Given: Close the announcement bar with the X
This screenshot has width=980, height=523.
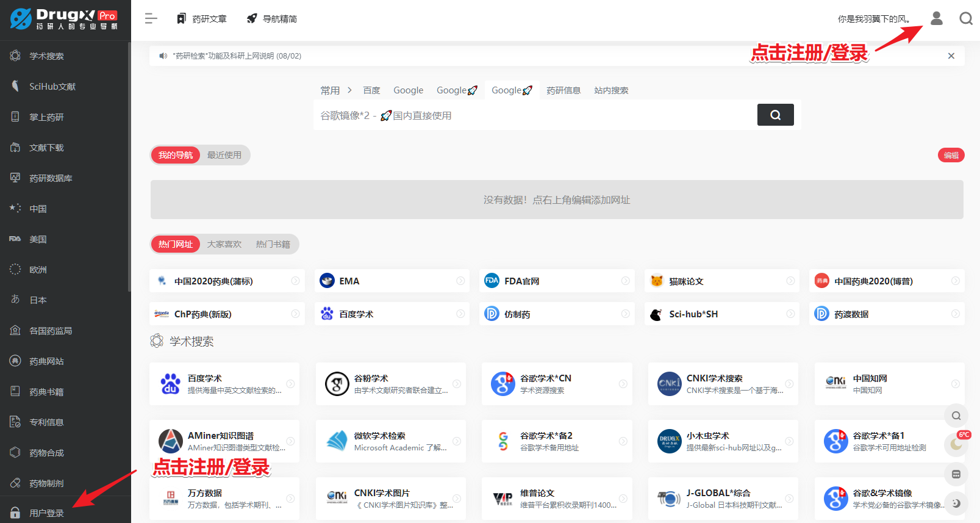Looking at the screenshot, I should pyautogui.click(x=951, y=56).
